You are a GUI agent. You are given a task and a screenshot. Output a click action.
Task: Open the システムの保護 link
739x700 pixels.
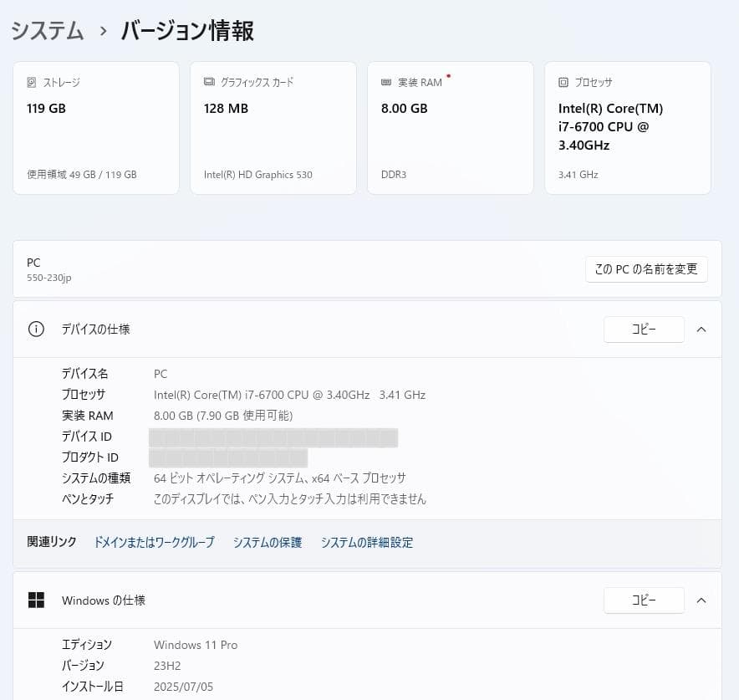click(268, 543)
